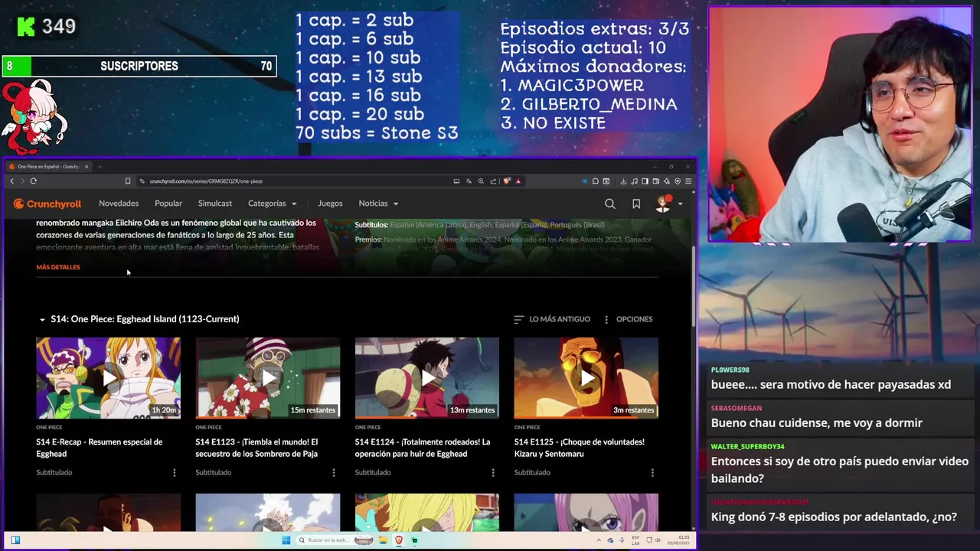Image resolution: width=980 pixels, height=551 pixels.
Task: Open the more options dots for E1124
Action: tap(493, 473)
